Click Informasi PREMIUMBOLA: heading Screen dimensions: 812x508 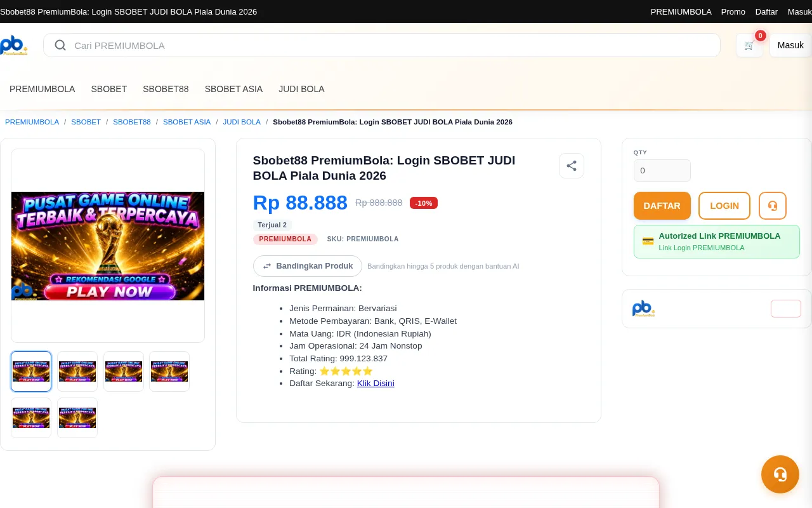pos(308,288)
